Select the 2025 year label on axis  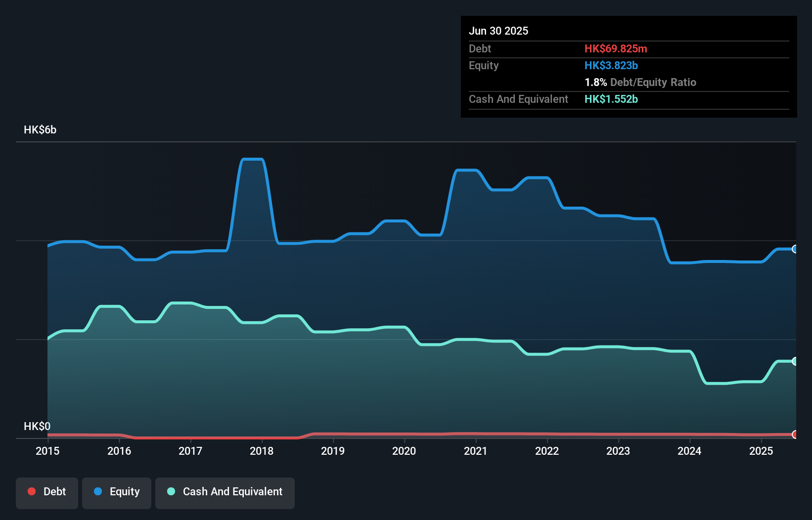tap(762, 451)
